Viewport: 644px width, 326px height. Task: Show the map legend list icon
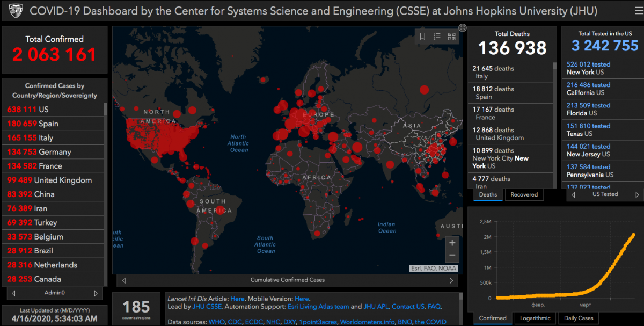pyautogui.click(x=437, y=37)
